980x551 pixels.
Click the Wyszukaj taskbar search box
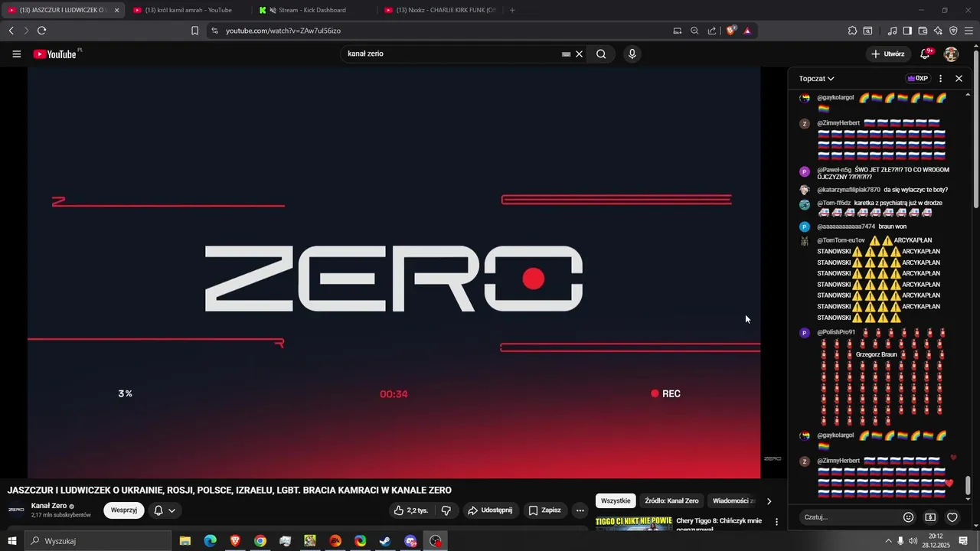[98, 541]
